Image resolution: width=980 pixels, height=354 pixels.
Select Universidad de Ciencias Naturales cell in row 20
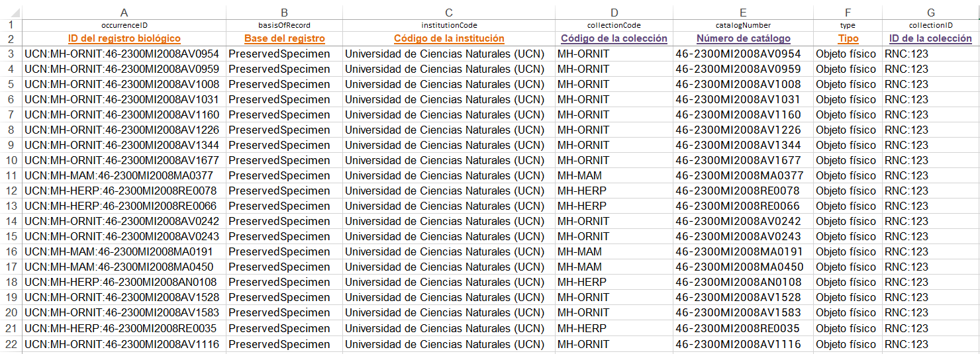[449, 312]
